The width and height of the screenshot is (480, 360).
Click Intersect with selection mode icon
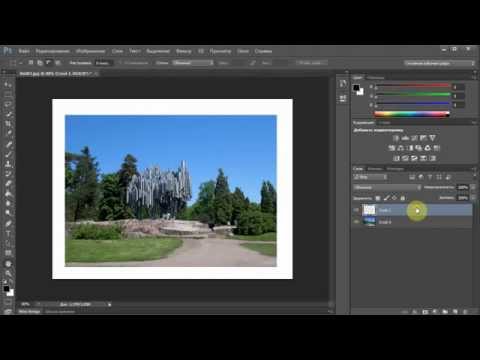coord(58,63)
